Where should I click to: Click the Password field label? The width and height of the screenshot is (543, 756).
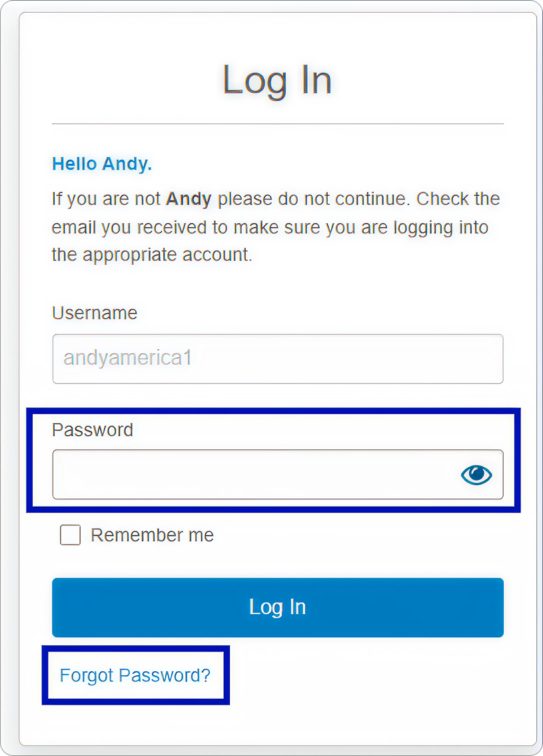[x=93, y=429]
